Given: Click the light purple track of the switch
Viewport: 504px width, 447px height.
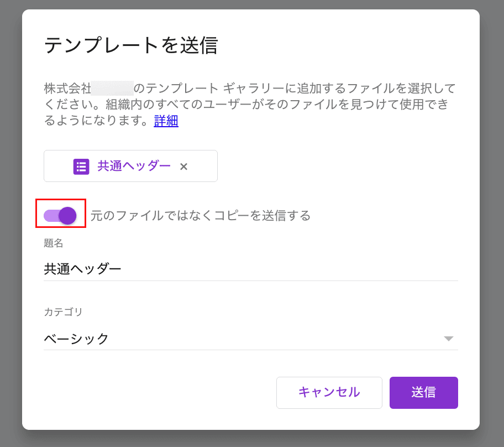Looking at the screenshot, I should 50,215.
